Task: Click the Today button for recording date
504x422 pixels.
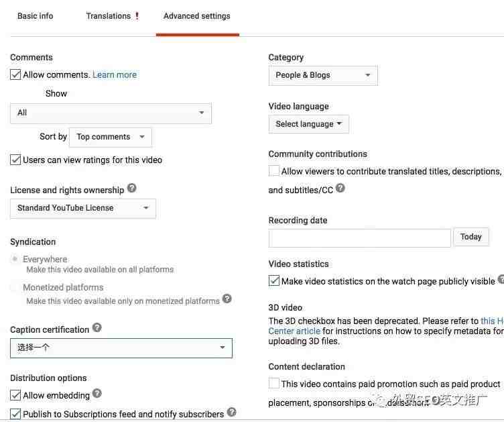Action: click(471, 237)
